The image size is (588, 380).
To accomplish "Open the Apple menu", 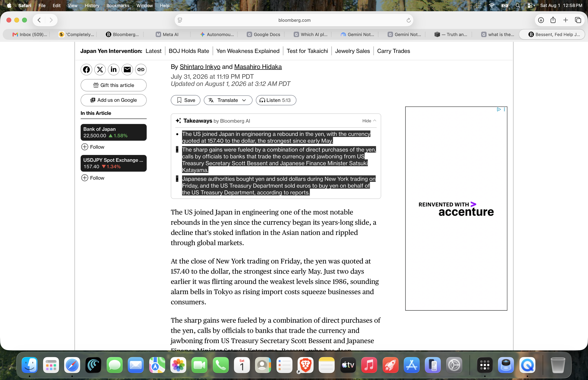I will 9,5.
